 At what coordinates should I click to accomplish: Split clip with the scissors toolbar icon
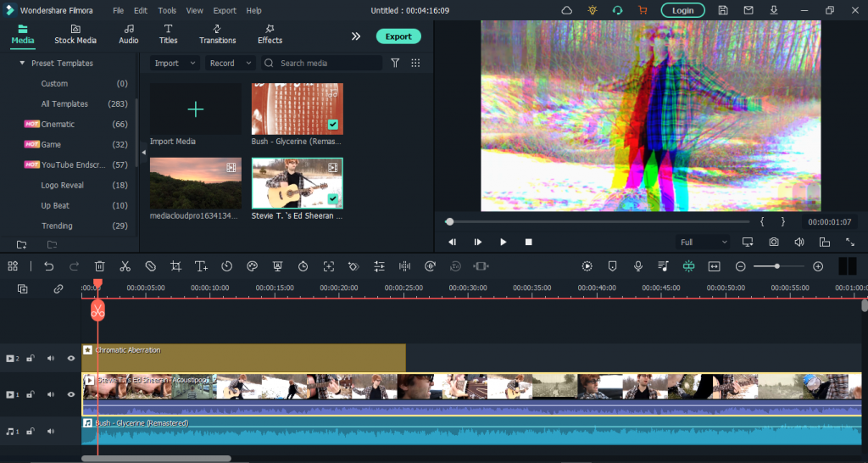[125, 266]
